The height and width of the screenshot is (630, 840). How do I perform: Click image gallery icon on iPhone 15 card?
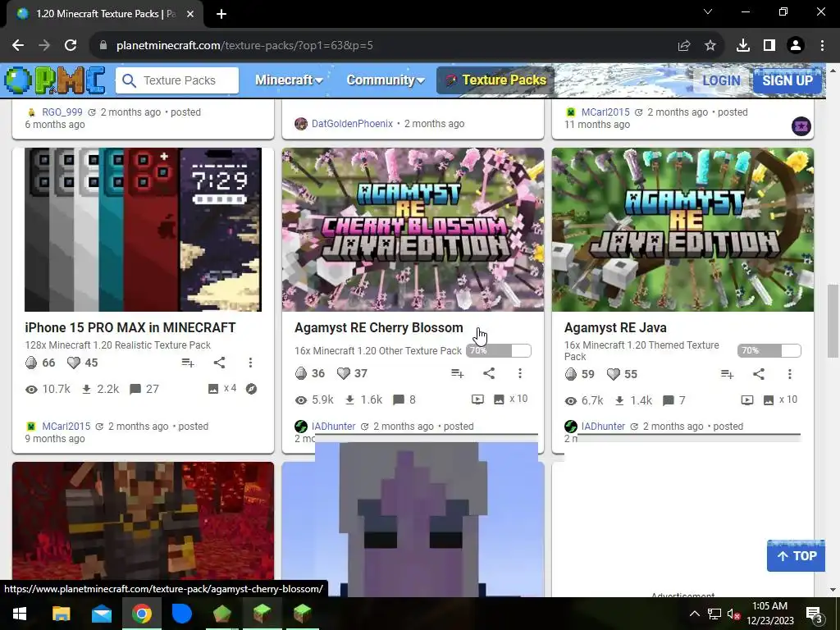click(x=213, y=389)
